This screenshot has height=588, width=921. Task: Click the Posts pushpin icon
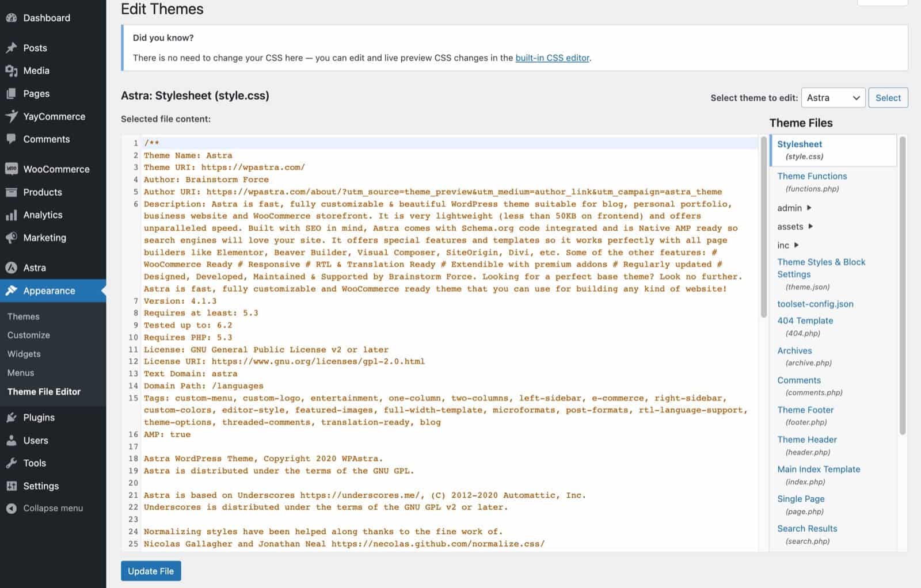[x=12, y=48]
